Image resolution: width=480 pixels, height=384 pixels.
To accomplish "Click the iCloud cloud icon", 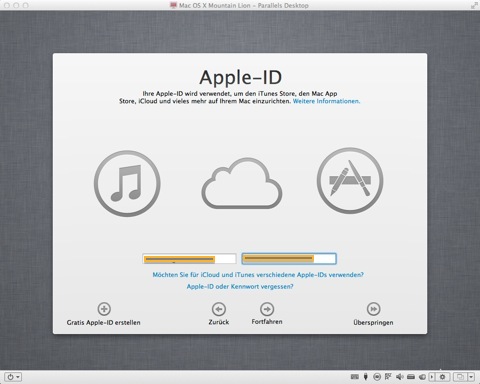I will tap(242, 184).
